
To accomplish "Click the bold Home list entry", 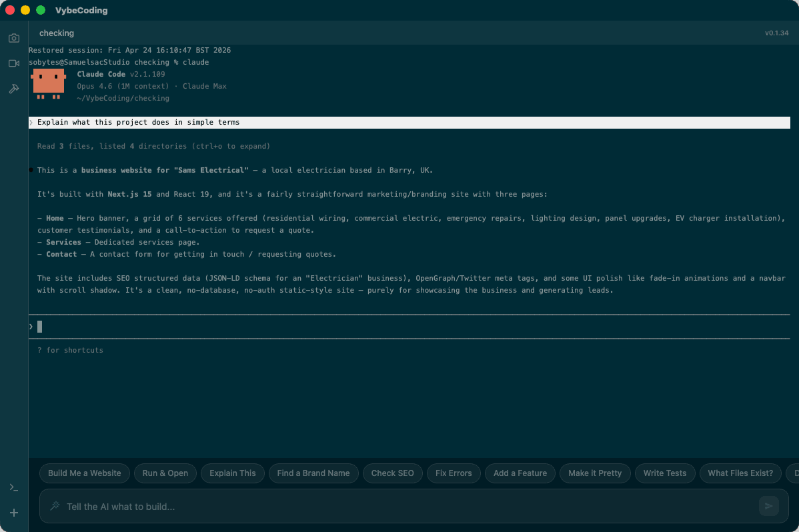I will (x=55, y=218).
